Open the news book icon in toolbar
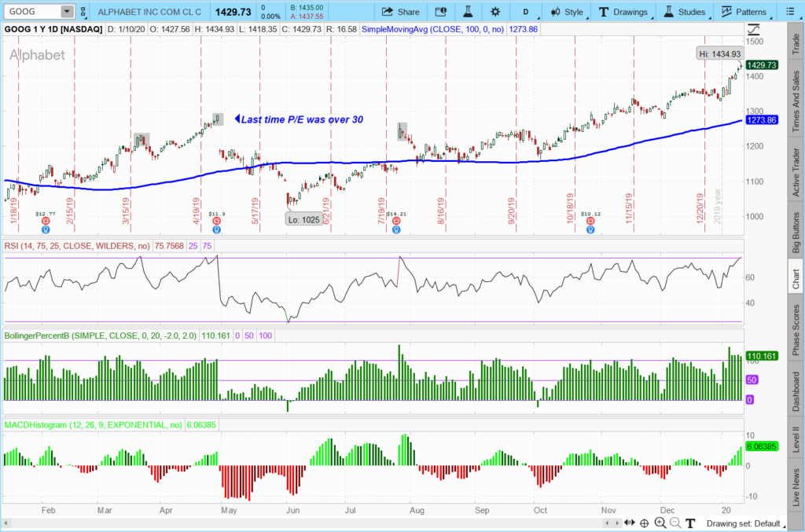This screenshot has width=805, height=532. coord(440,12)
